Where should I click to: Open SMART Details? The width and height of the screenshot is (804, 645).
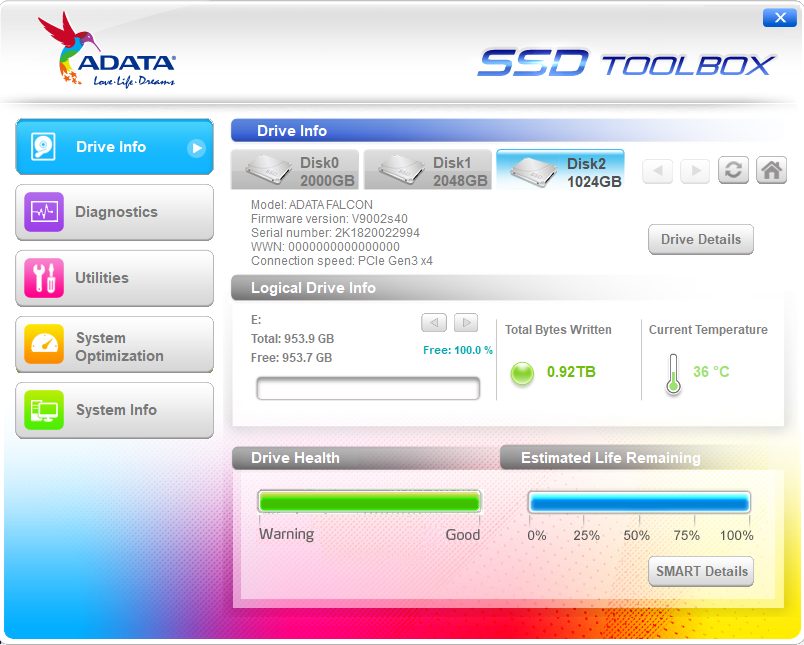pos(700,571)
